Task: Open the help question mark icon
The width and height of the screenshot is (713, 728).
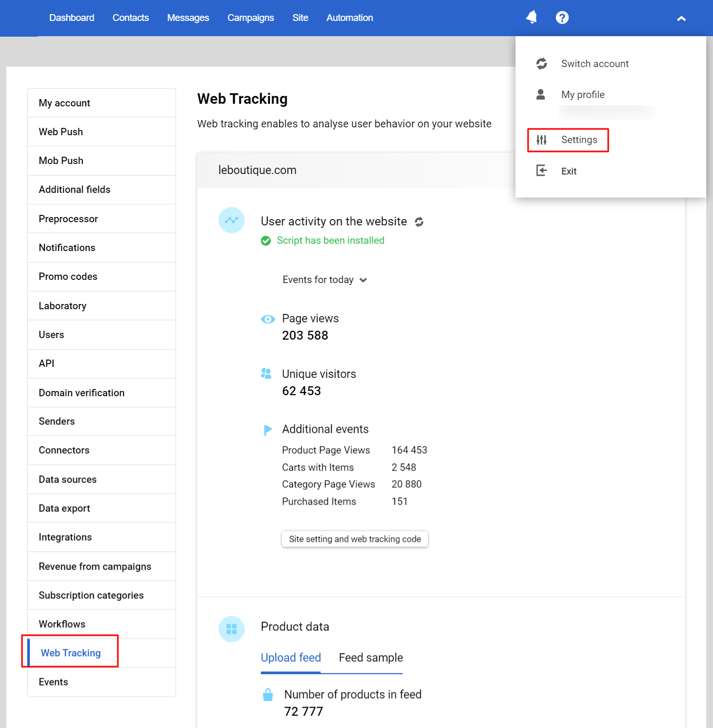Action: (562, 18)
